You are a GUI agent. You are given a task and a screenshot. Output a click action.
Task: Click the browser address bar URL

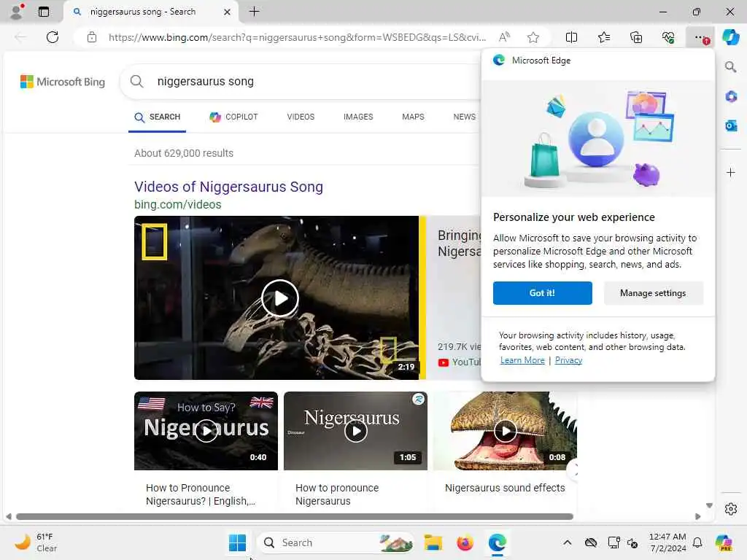297,37
